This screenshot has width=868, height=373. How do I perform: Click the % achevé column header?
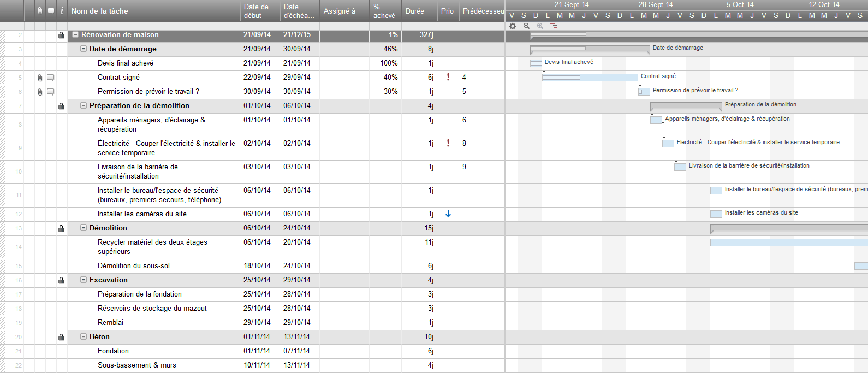pos(384,11)
